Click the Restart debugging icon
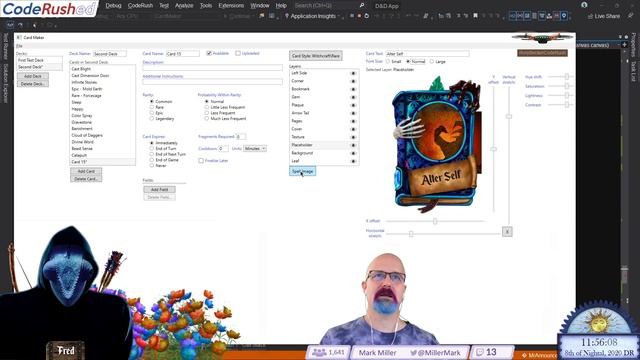640x360 pixels. coord(367,16)
